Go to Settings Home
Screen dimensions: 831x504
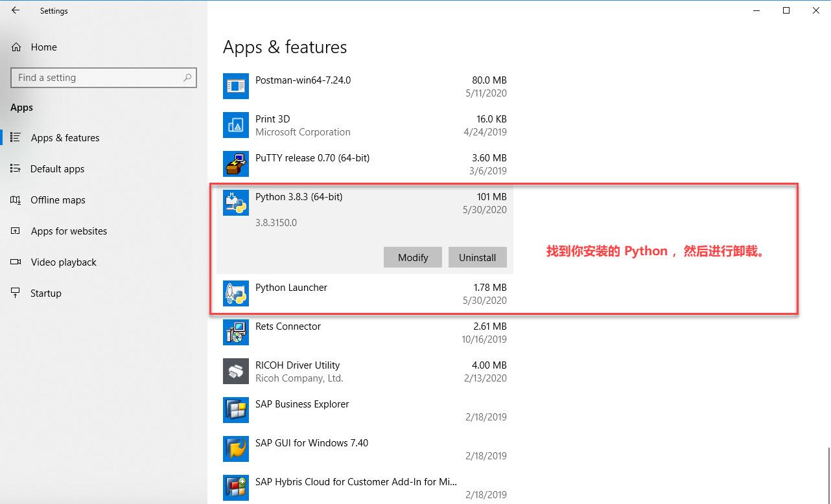click(104, 47)
